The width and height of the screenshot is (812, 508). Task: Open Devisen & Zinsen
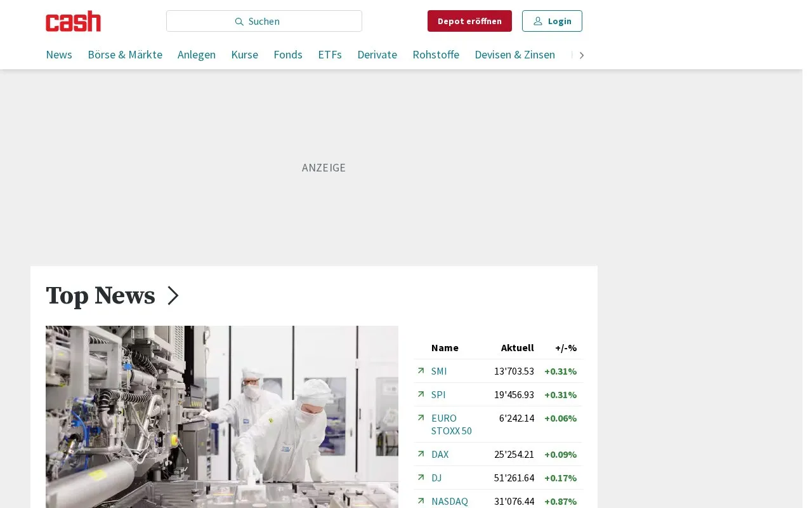point(515,55)
